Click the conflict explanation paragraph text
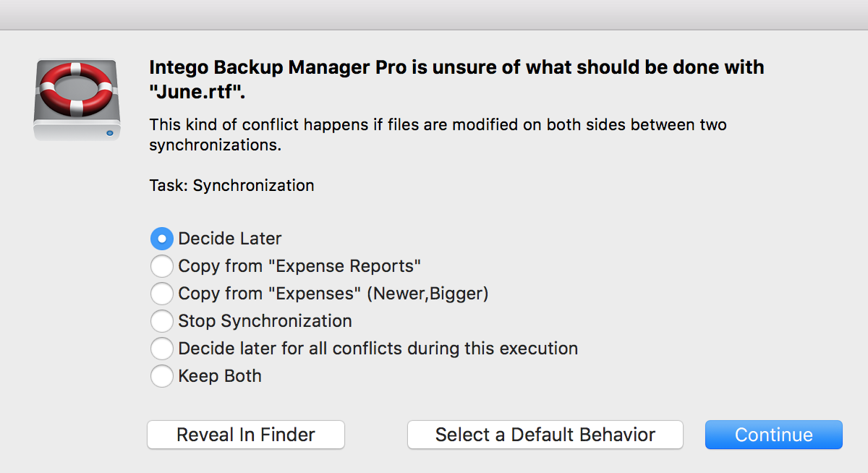 (x=438, y=135)
